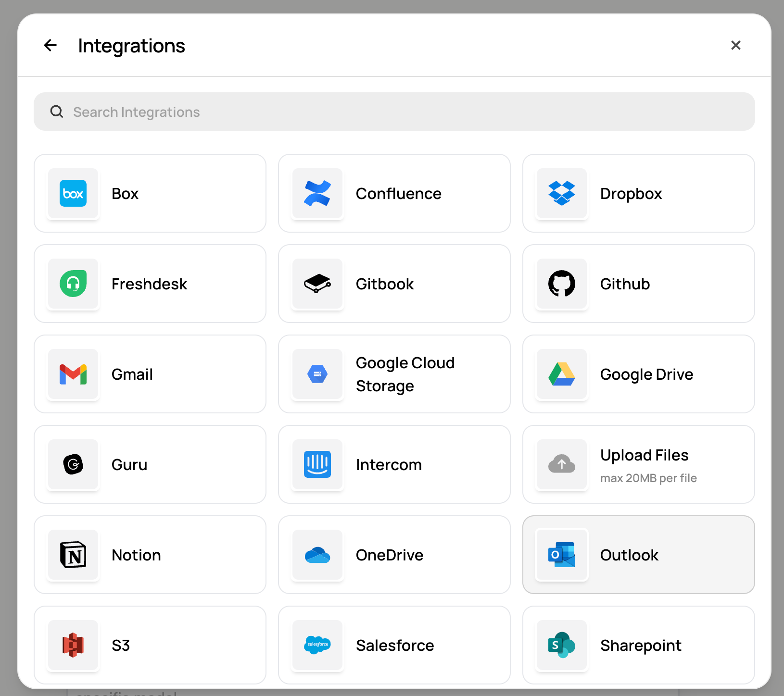Choose the OneDrive integration label
Viewport: 784px width, 696px height.
(x=390, y=555)
